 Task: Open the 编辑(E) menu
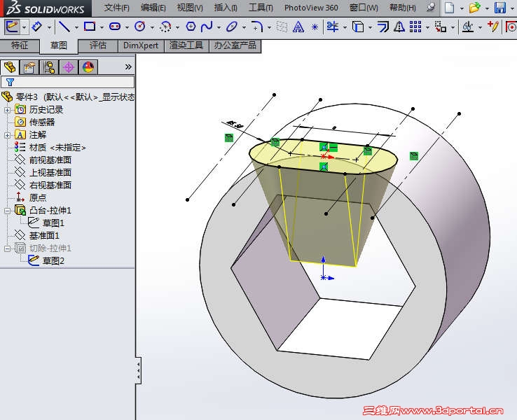(x=153, y=7)
